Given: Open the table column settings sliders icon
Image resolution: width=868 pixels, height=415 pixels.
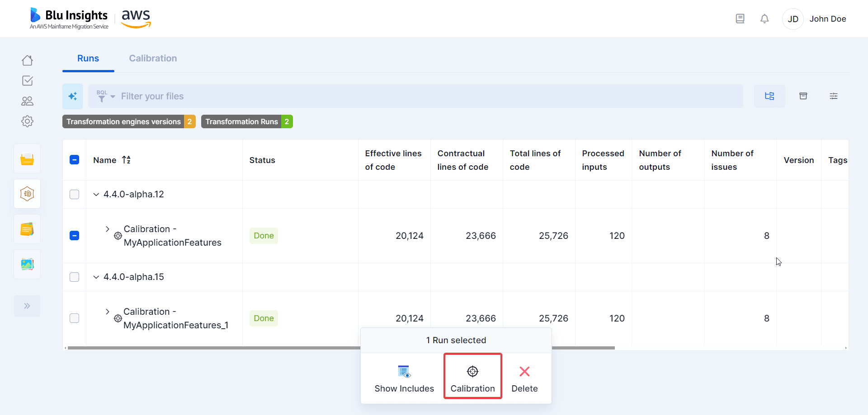Looking at the screenshot, I should pos(834,96).
